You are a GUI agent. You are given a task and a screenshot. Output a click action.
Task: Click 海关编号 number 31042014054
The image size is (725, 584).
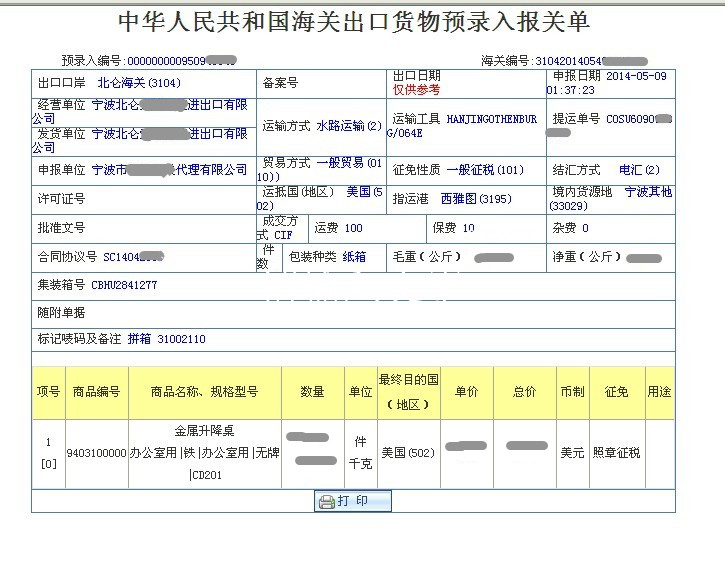(x=569, y=61)
